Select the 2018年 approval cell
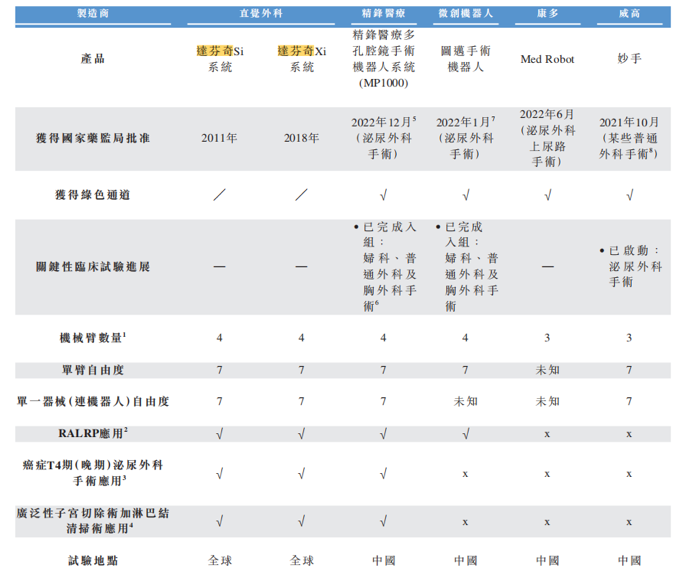 coord(301,138)
